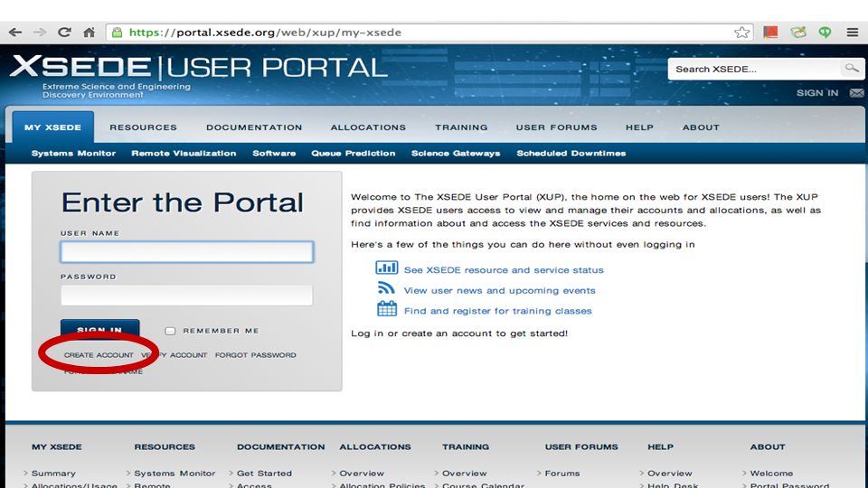Click footer DOCUMENTATION heading
868x488 pixels.
click(280, 446)
